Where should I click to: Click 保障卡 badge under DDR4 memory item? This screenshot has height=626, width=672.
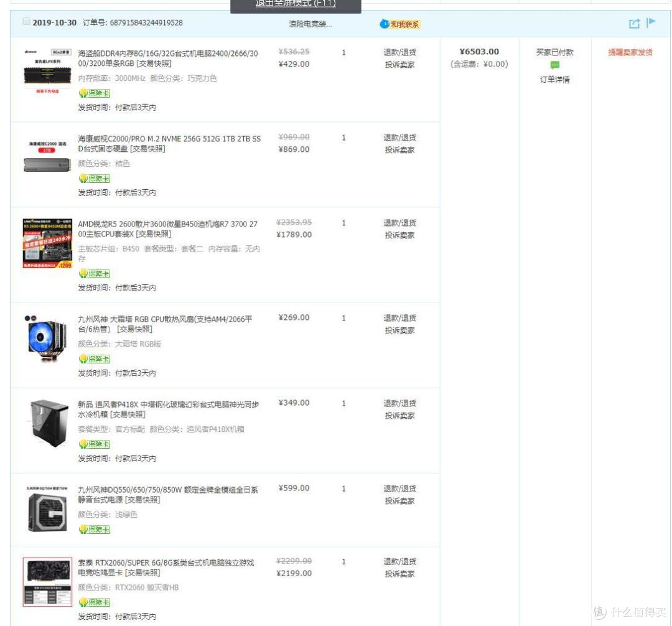95,93
